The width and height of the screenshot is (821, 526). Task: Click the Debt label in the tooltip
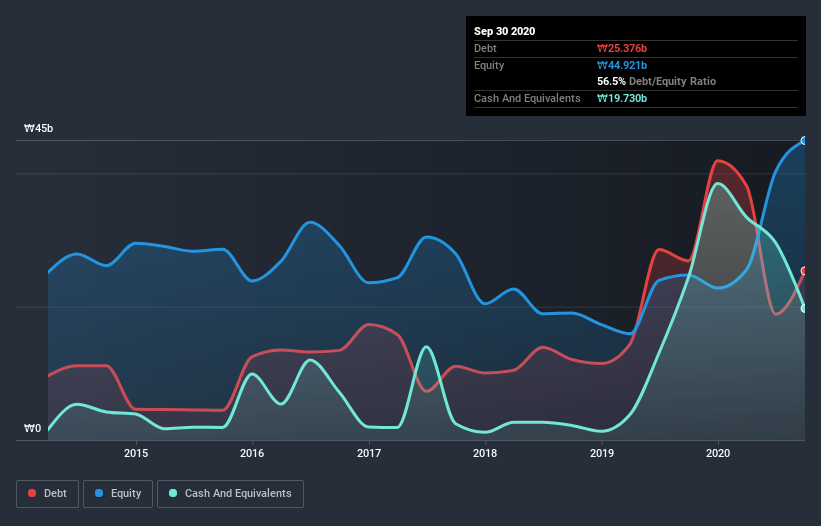[x=485, y=48]
